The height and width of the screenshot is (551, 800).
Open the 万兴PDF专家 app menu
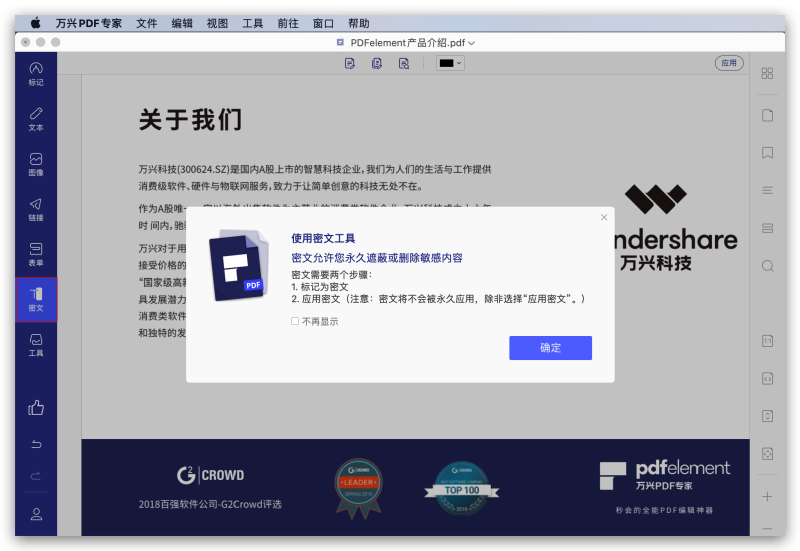coord(89,23)
